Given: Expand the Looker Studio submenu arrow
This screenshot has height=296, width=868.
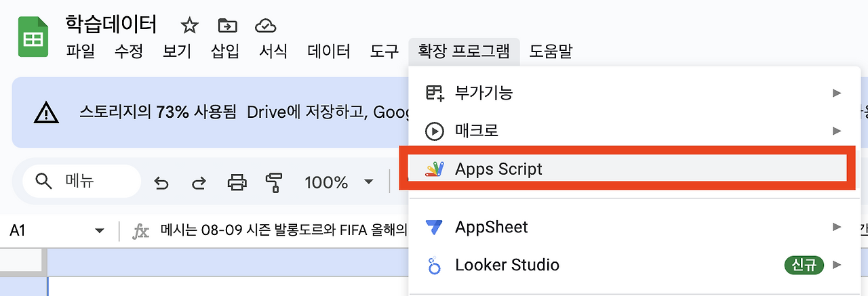Looking at the screenshot, I should pos(837,265).
